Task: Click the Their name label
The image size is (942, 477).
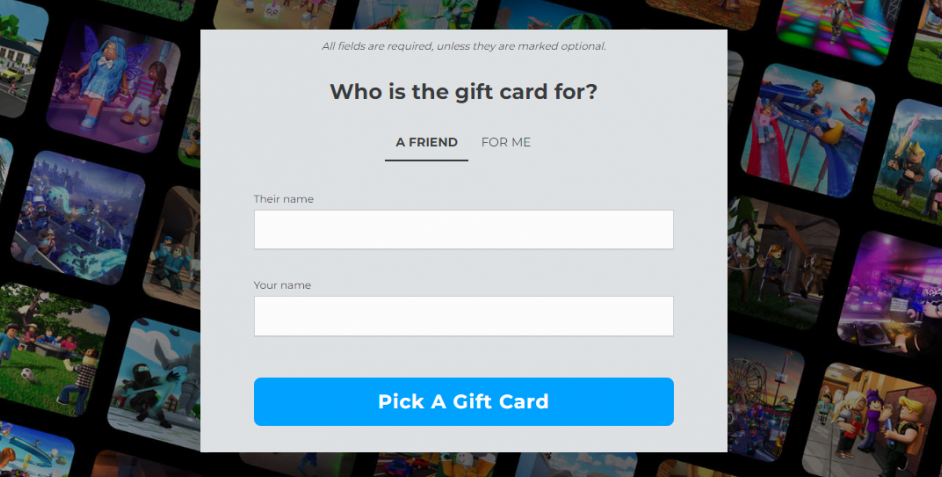Action: (x=284, y=199)
